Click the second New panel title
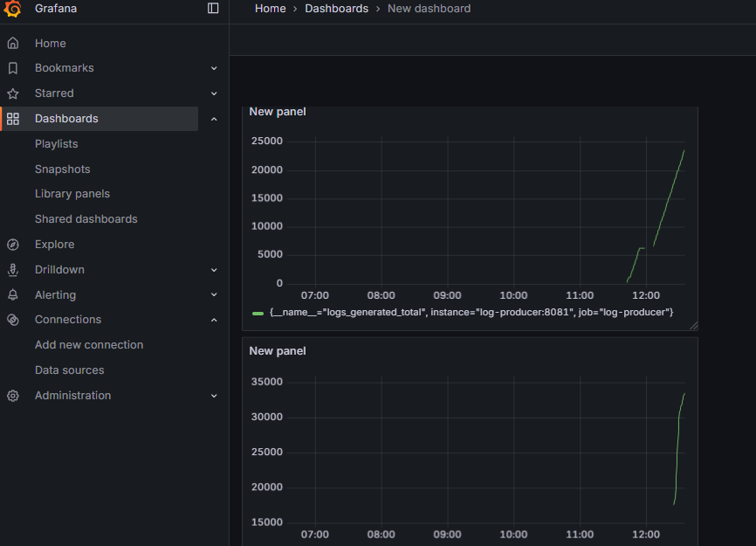756x546 pixels. coord(278,351)
